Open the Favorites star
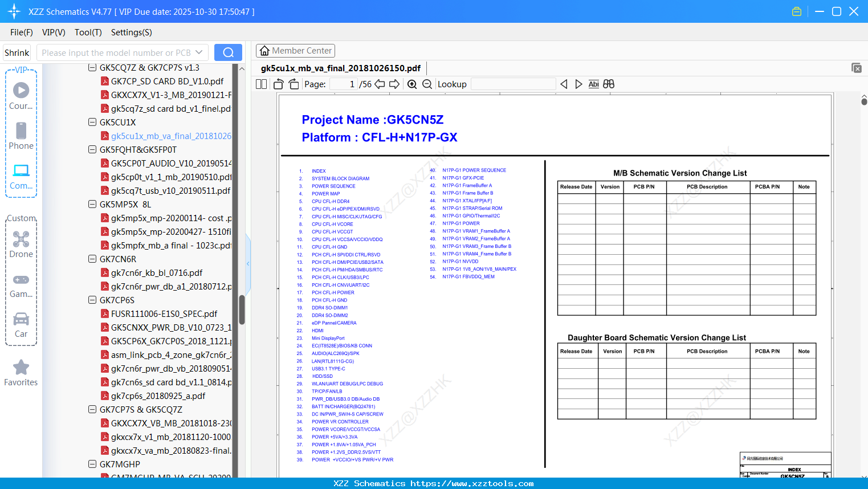Screen dimensions: 868x489 (x=21, y=373)
